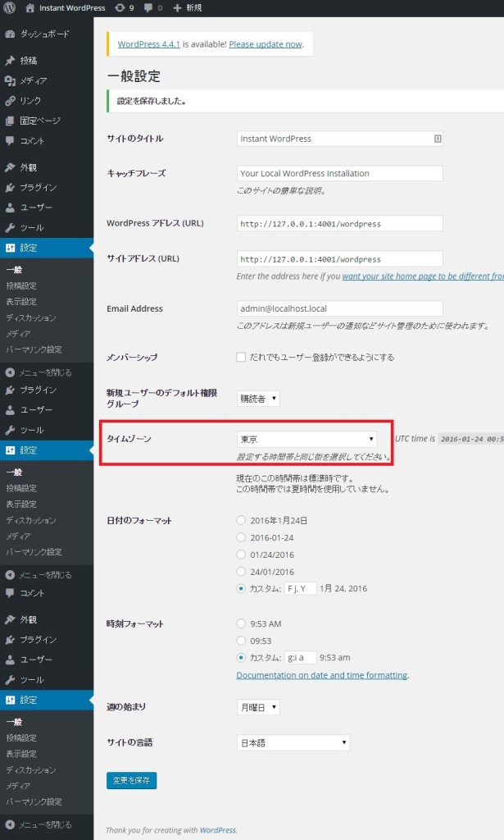Select custom date format radio button

(x=241, y=588)
